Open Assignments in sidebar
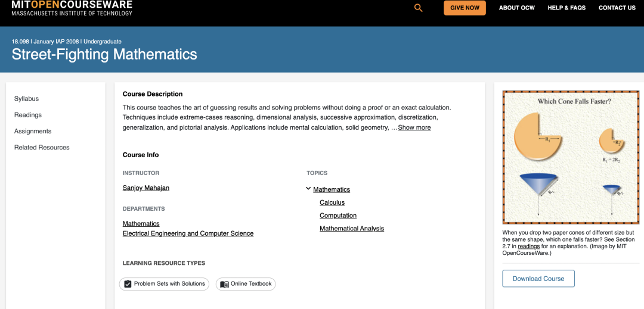This screenshot has height=309, width=644. click(x=33, y=131)
